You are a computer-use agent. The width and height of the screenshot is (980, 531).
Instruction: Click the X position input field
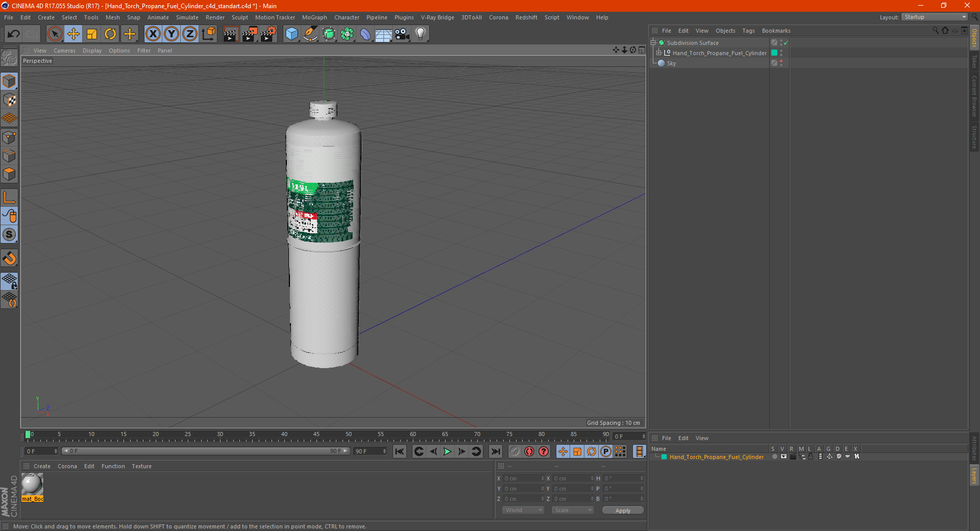524,478
